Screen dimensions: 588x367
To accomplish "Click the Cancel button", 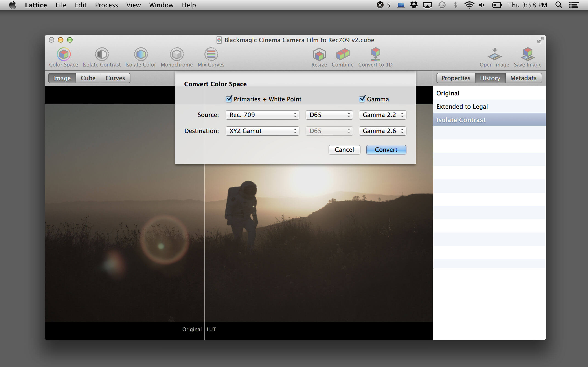I will [344, 149].
